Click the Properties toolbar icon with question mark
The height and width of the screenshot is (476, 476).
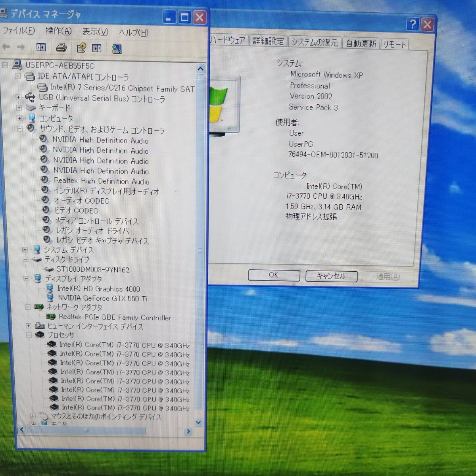click(x=81, y=48)
